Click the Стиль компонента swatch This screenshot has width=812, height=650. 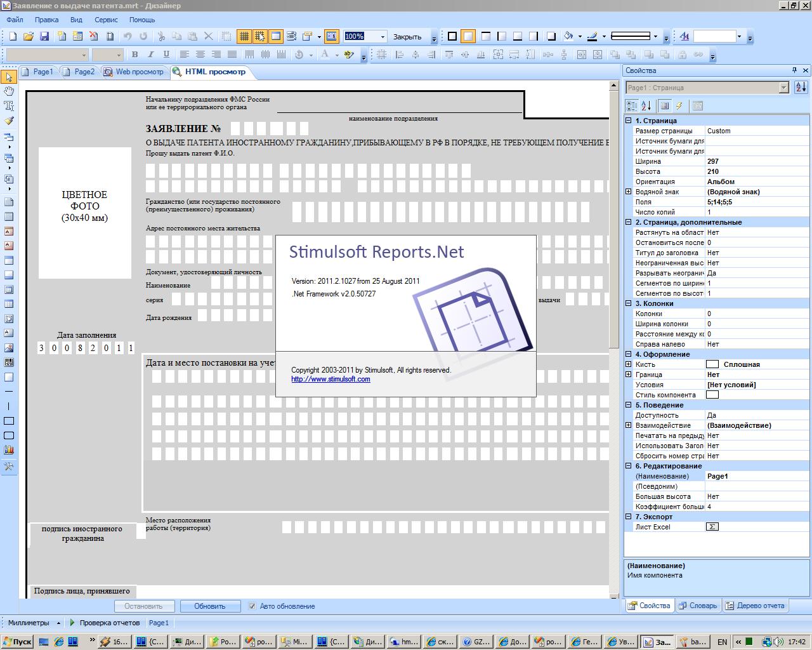712,395
